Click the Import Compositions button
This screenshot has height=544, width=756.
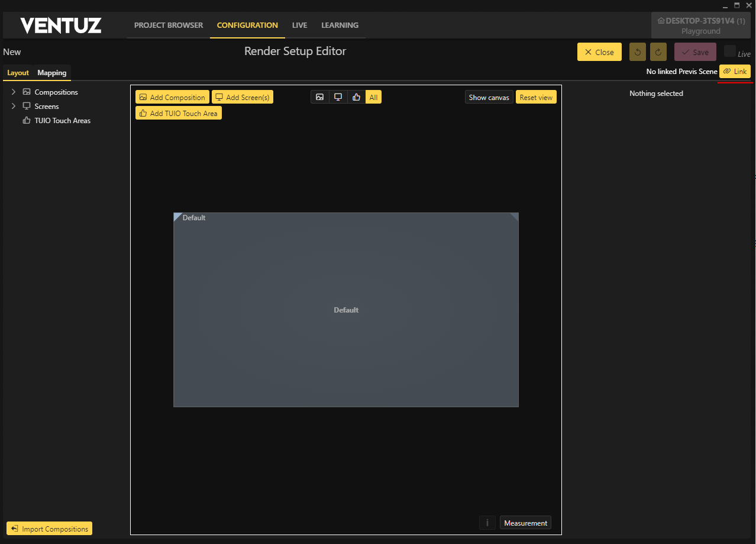pos(49,529)
